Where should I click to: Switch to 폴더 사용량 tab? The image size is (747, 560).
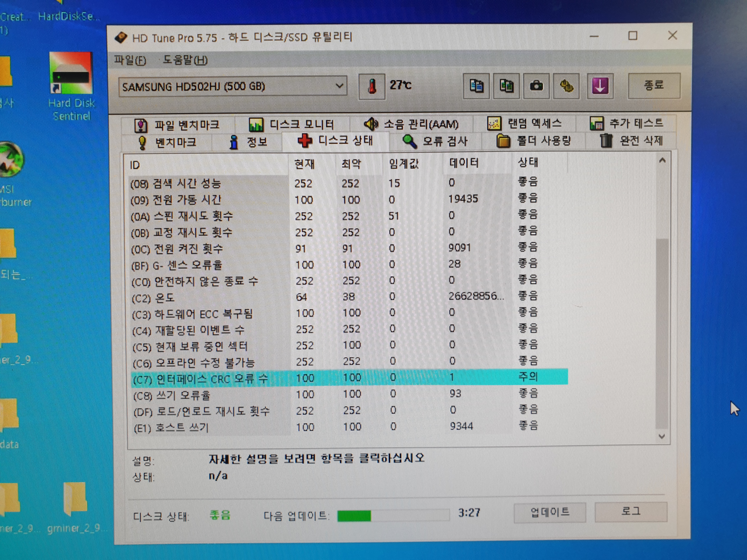[534, 140]
